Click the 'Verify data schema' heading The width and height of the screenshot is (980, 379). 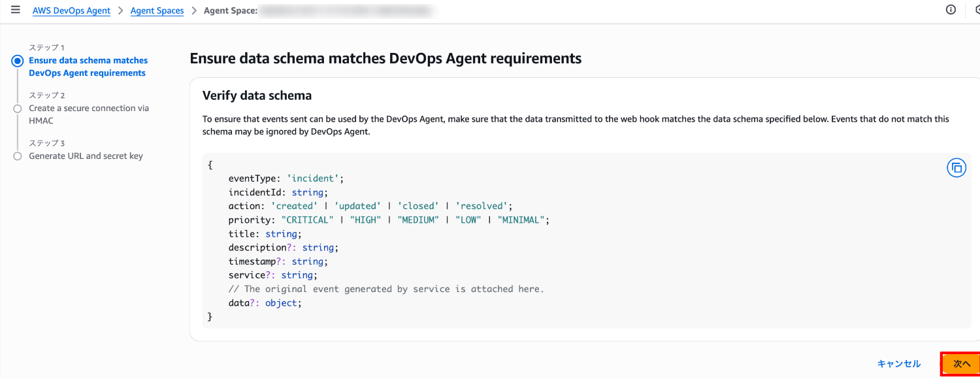(x=257, y=95)
